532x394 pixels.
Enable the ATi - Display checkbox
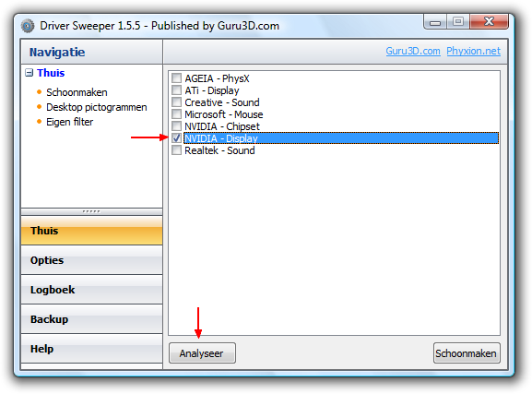pos(176,90)
